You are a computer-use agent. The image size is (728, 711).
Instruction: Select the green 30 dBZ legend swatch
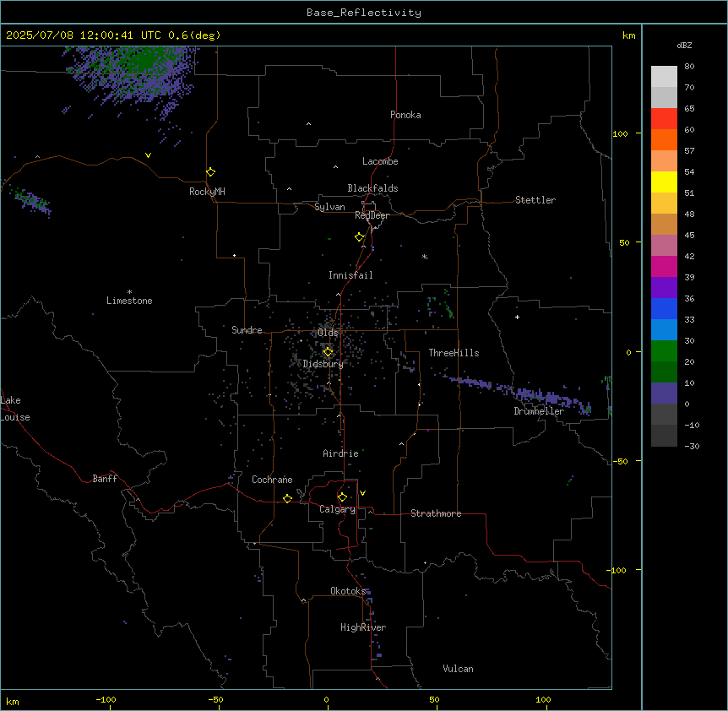click(664, 351)
